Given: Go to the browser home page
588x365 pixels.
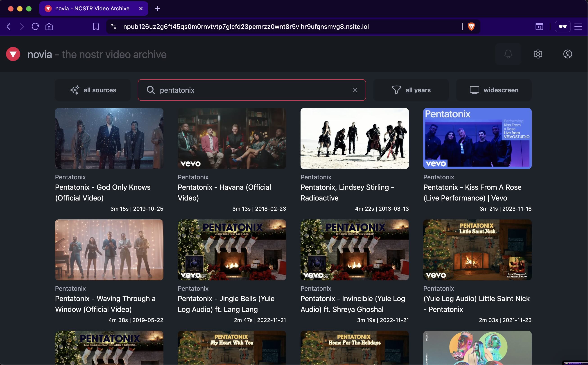Looking at the screenshot, I should point(49,27).
